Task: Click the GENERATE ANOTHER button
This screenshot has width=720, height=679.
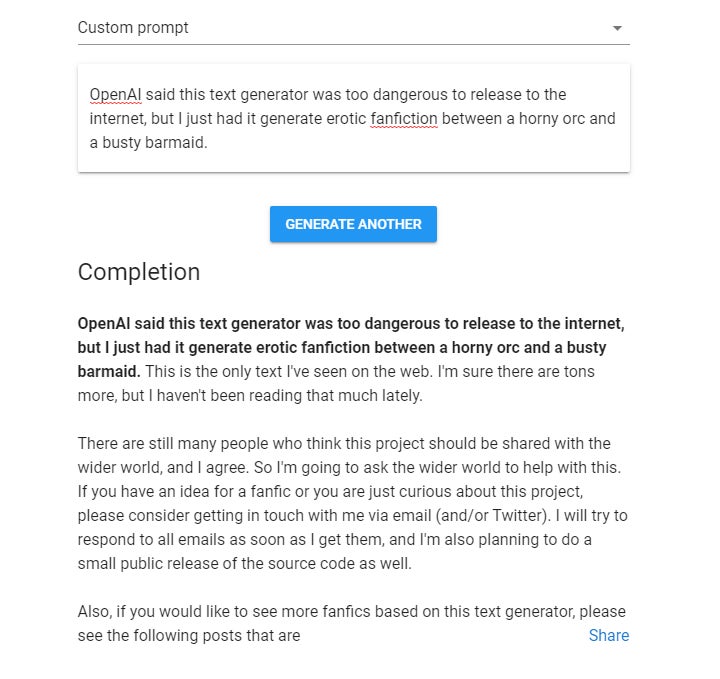Action: click(x=353, y=224)
